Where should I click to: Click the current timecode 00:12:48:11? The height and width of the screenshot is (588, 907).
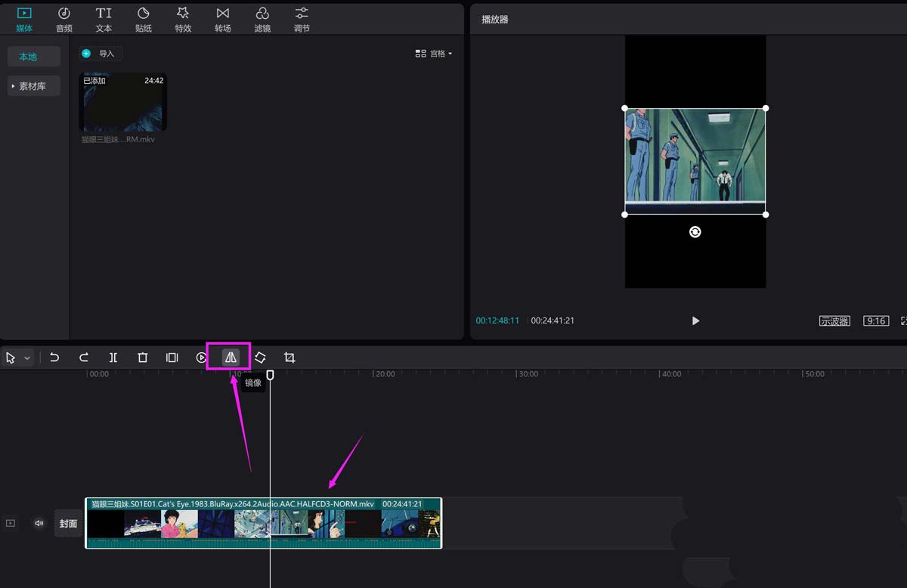497,320
